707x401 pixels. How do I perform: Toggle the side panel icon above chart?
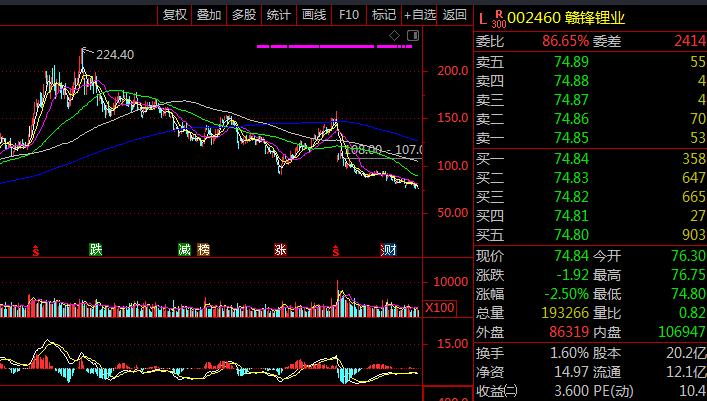[411, 36]
